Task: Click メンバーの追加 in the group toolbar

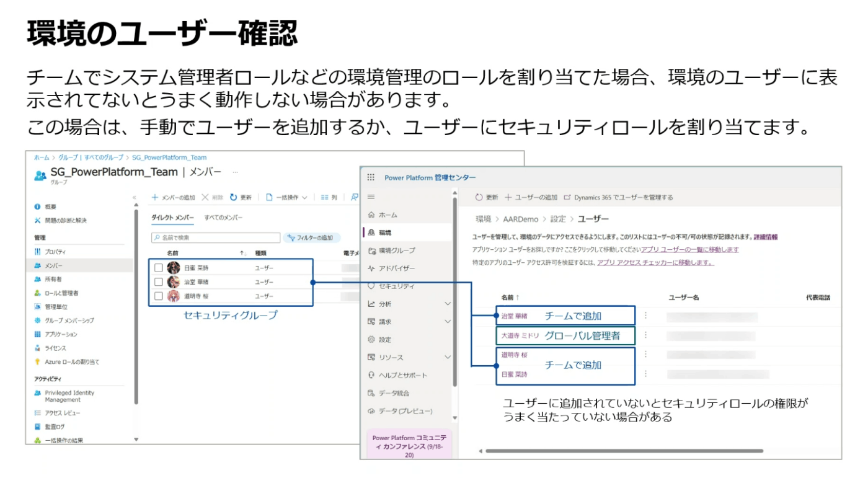Action: tap(174, 197)
